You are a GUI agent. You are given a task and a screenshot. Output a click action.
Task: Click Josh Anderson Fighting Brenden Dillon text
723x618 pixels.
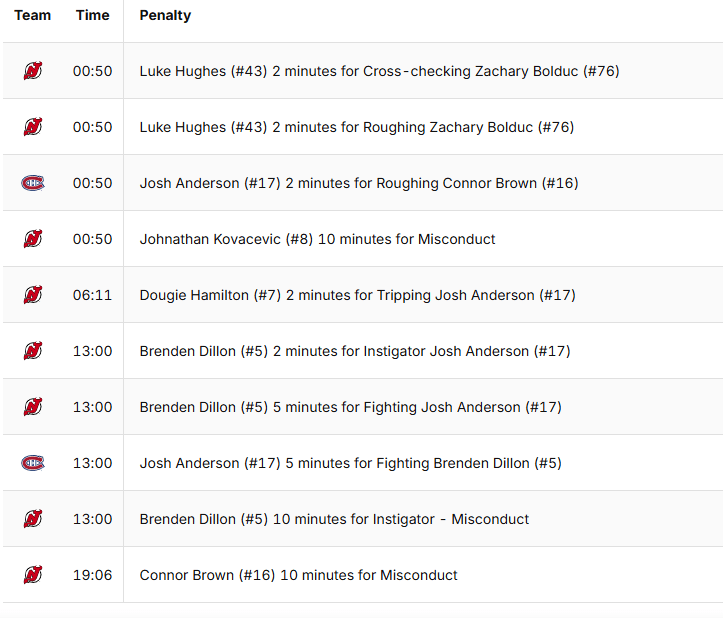pyautogui.click(x=350, y=463)
